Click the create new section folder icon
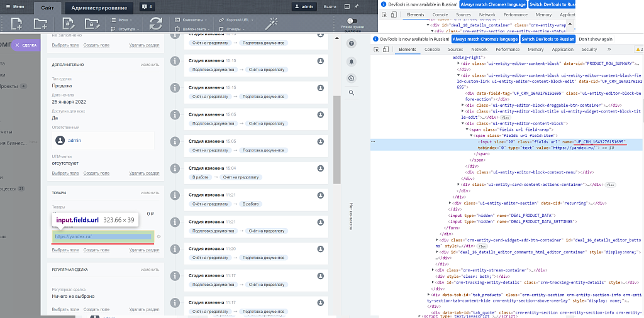 (40, 24)
